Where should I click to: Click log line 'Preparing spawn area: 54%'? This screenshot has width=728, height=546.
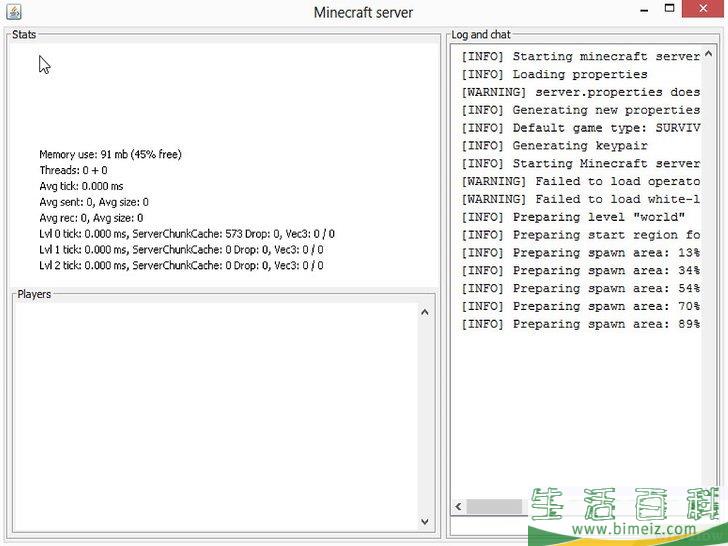pyautogui.click(x=580, y=288)
